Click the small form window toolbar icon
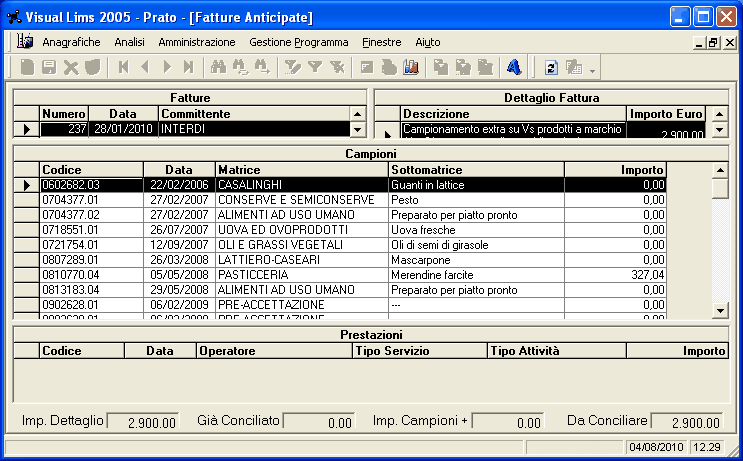The image size is (743, 461). [x=367, y=67]
